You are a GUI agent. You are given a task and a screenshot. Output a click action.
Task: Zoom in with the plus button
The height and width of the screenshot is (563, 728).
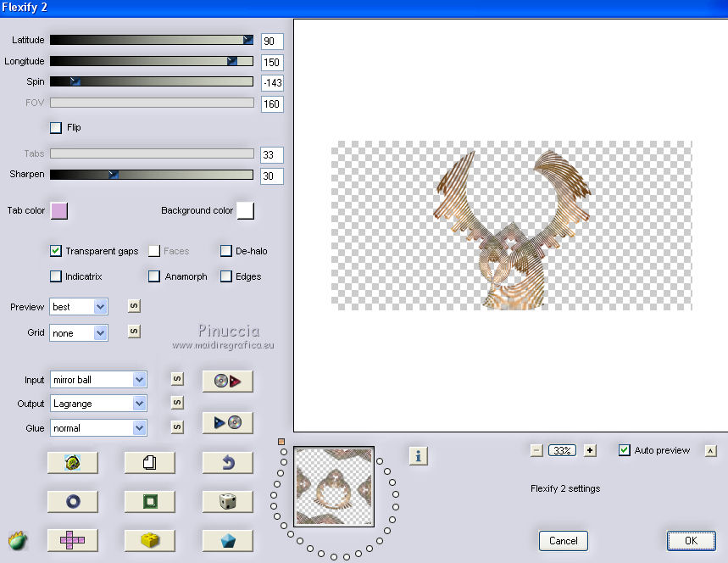[x=590, y=450]
